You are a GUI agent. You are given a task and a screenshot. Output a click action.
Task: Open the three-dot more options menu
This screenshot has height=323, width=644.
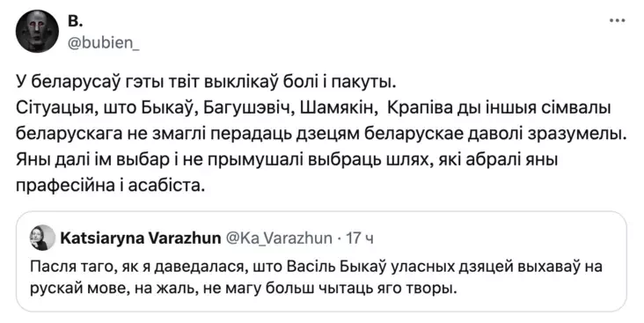618,20
